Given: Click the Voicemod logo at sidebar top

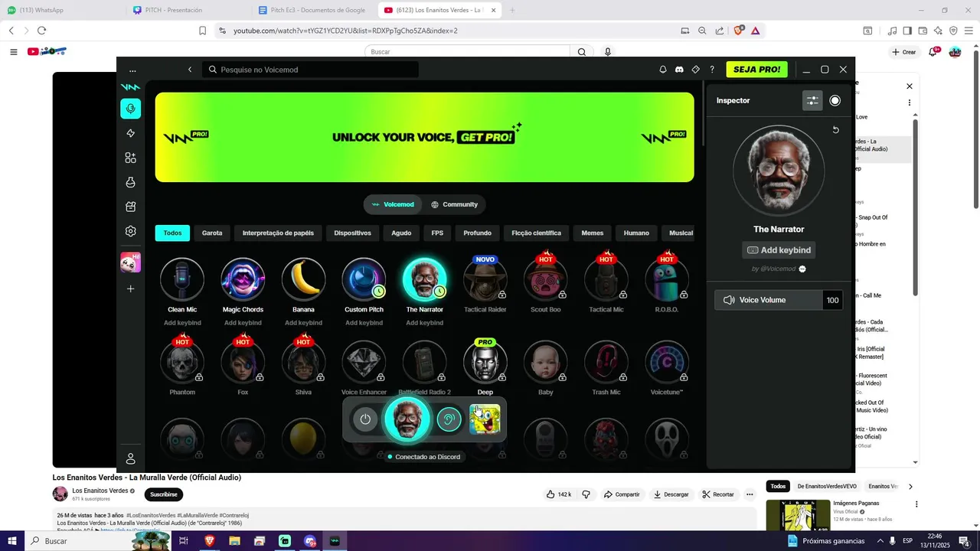Looking at the screenshot, I should (x=130, y=86).
